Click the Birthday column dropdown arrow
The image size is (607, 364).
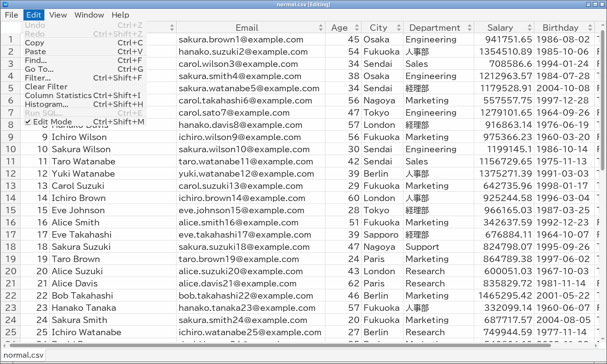[590, 28]
